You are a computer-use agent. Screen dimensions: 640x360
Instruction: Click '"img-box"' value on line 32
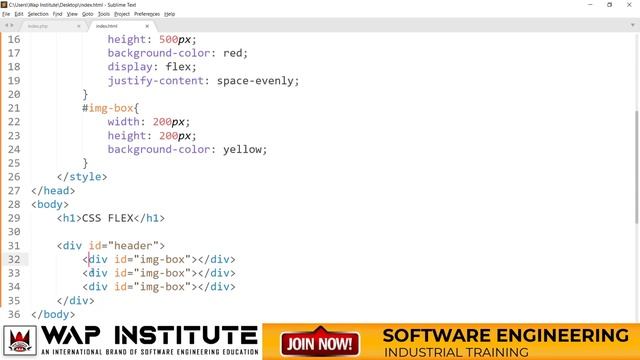pos(162,259)
